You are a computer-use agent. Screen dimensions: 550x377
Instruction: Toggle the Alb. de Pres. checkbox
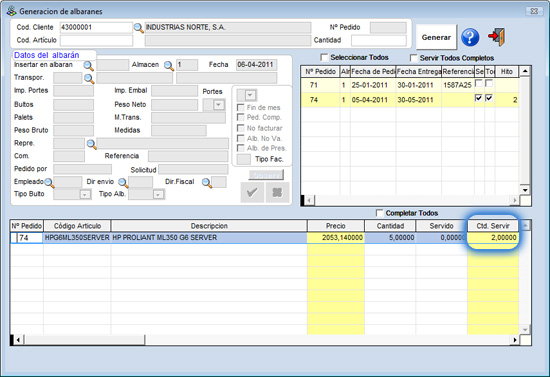[x=241, y=148]
